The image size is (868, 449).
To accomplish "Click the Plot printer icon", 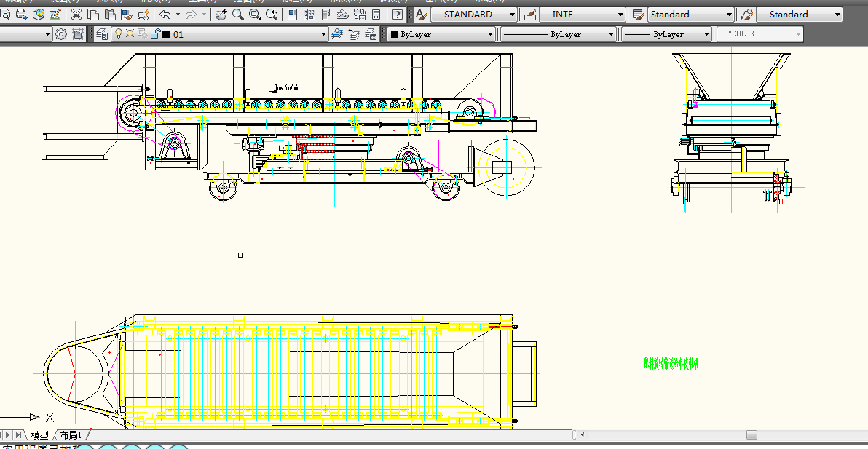I will [x=22, y=15].
